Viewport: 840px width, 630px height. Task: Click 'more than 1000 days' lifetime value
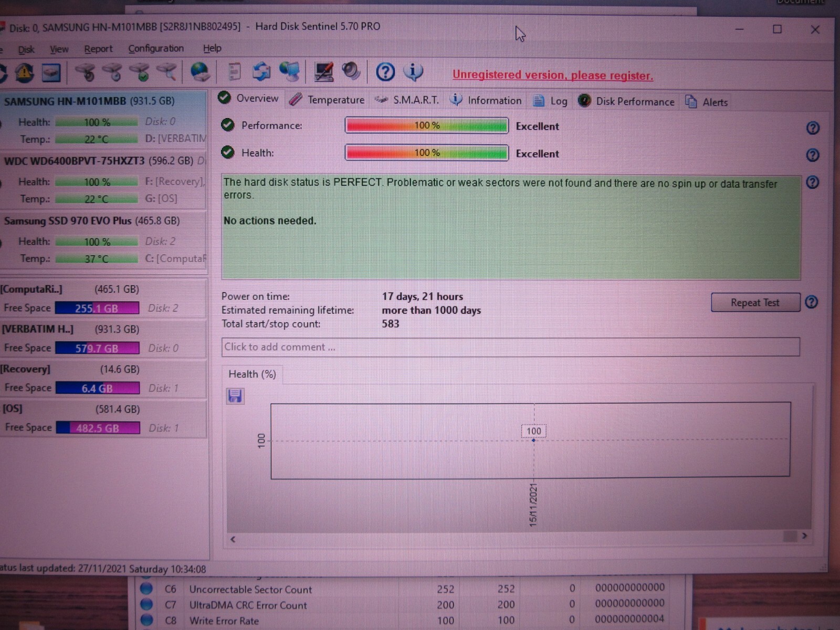431,310
